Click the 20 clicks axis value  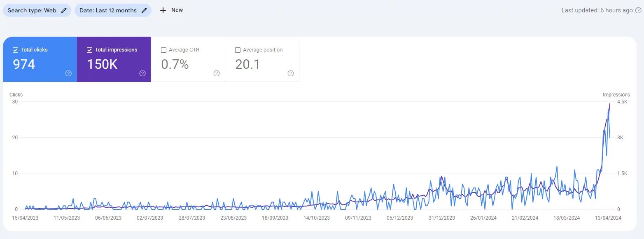(15, 138)
